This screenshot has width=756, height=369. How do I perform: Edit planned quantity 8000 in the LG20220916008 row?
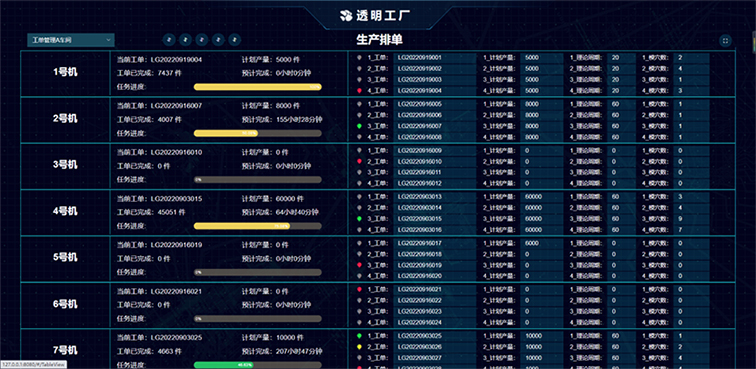point(541,137)
